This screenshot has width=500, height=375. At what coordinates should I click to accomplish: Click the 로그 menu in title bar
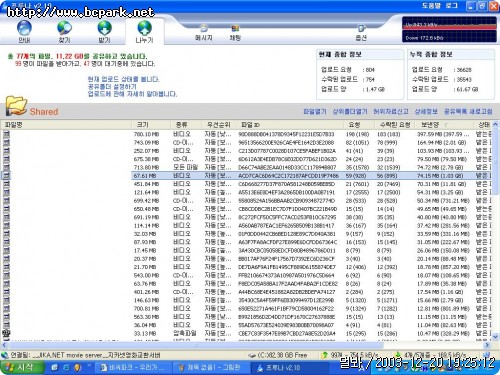coord(452,6)
